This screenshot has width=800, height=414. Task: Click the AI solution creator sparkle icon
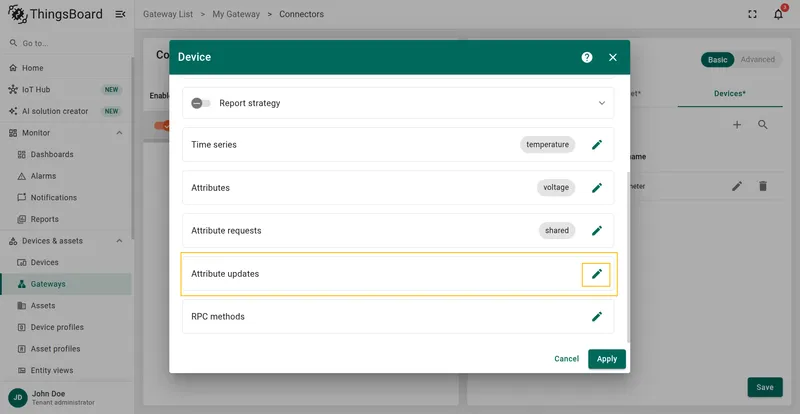coord(13,111)
